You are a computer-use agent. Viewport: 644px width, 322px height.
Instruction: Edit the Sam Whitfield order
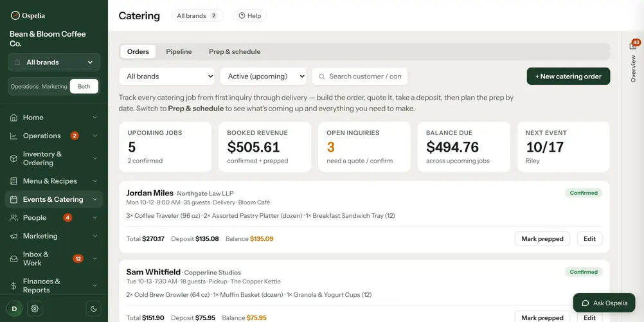[x=589, y=318]
